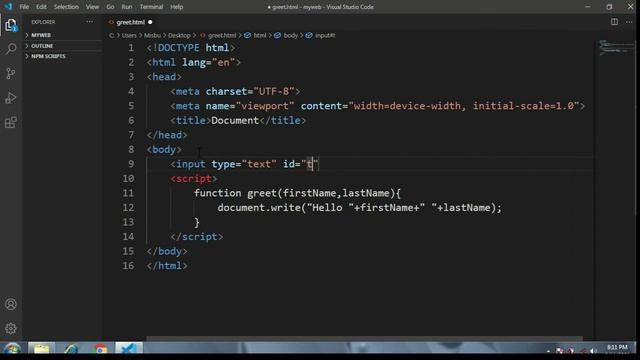Select the greet.html editor tab
640x360 pixels.
pos(130,22)
